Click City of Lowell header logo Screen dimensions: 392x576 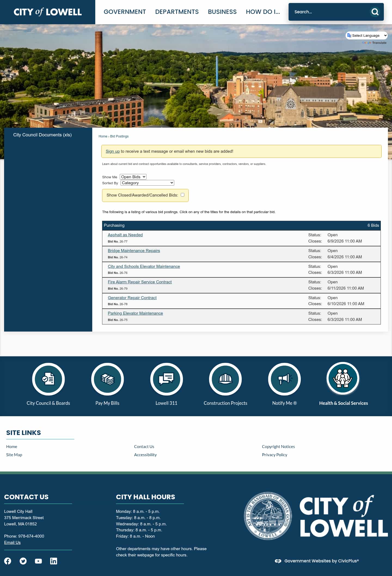point(48,12)
